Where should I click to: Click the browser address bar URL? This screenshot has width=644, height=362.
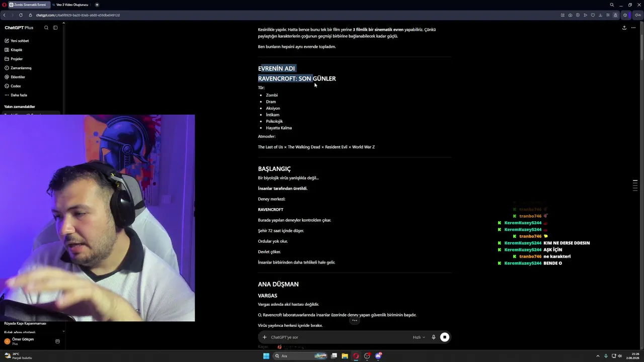point(77,15)
